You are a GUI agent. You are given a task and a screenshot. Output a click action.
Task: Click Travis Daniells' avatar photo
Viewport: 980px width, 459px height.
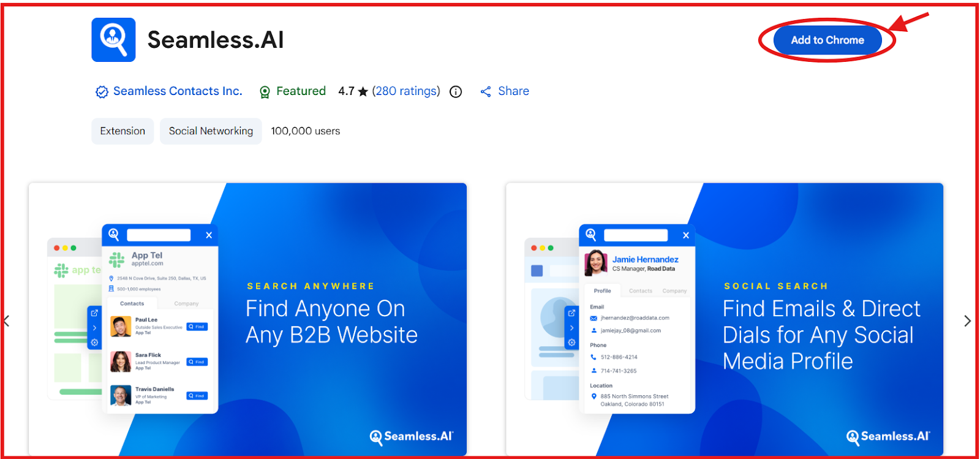121,395
